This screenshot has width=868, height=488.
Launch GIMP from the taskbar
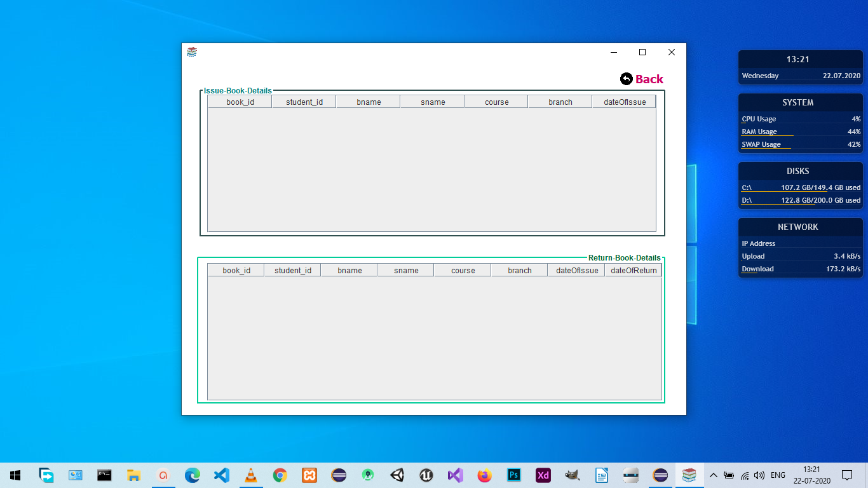click(x=573, y=475)
